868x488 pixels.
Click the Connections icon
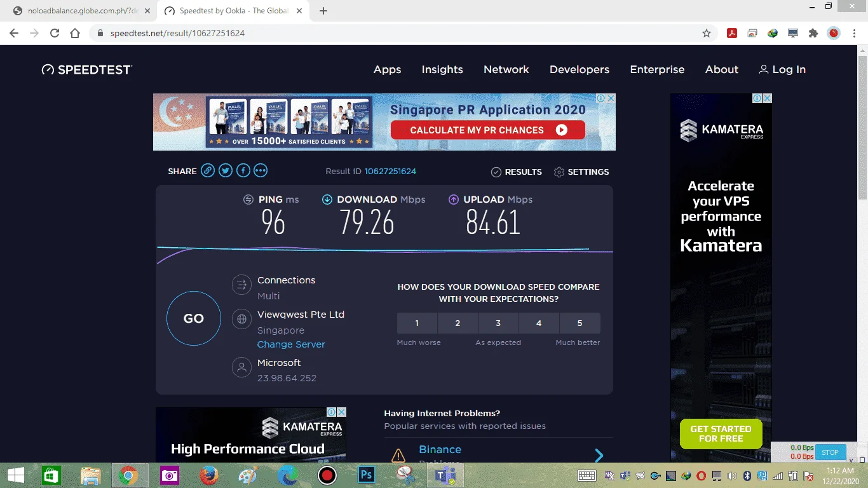(241, 285)
